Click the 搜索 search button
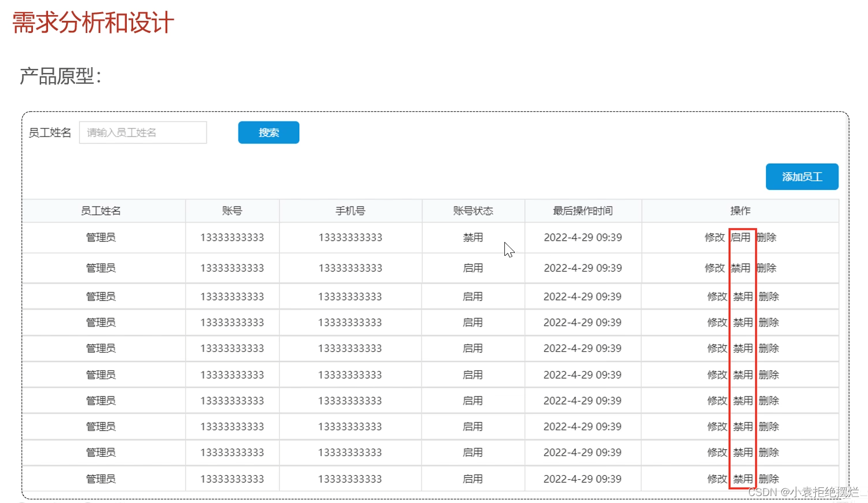The height and width of the screenshot is (503, 868). [x=268, y=132]
